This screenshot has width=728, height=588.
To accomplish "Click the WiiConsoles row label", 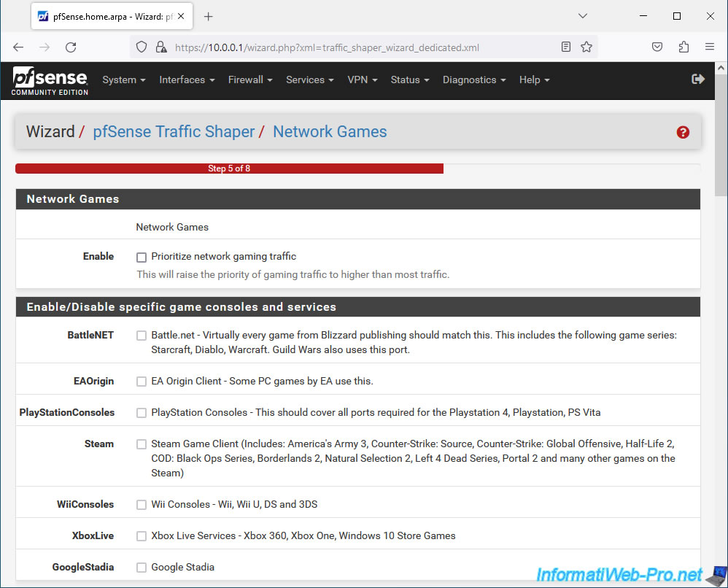I will pos(85,504).
